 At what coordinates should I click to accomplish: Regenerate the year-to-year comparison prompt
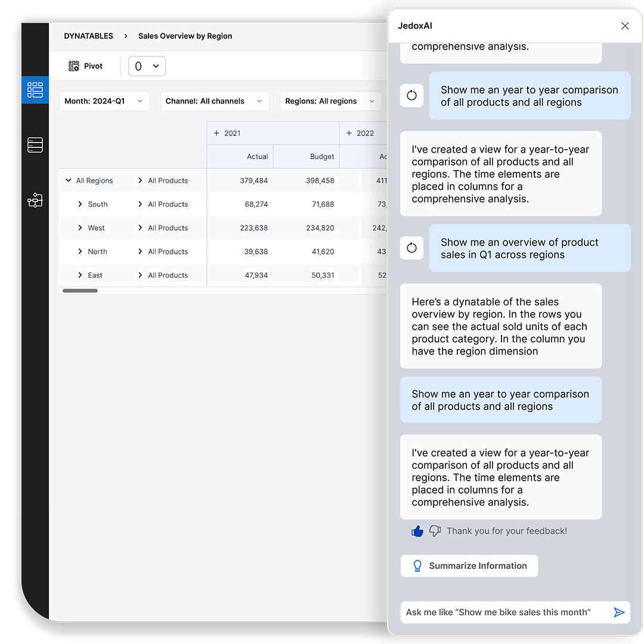click(411, 95)
